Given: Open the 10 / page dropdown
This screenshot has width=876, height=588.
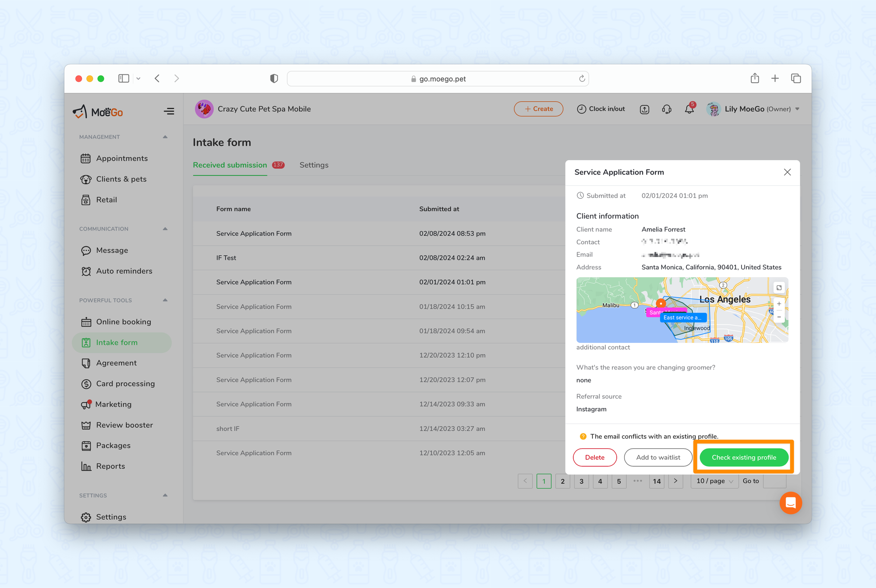Looking at the screenshot, I should pyautogui.click(x=714, y=481).
